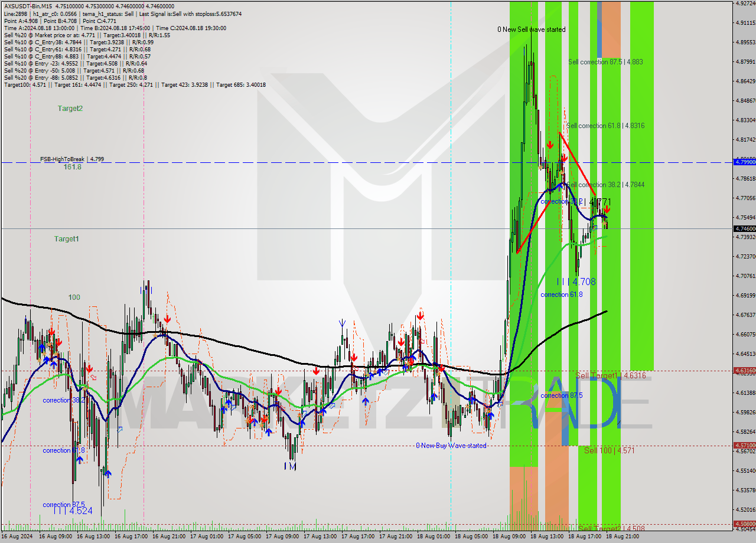The height and width of the screenshot is (543, 756).
Task: Select the 'Sell %20 @ Entry -50: 5.008' line
Action: pyautogui.click(x=73, y=70)
